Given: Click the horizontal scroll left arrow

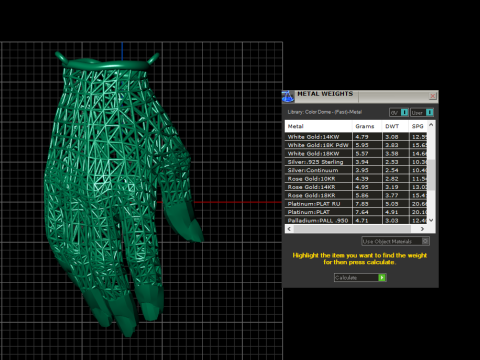Looking at the screenshot, I should 289,229.
